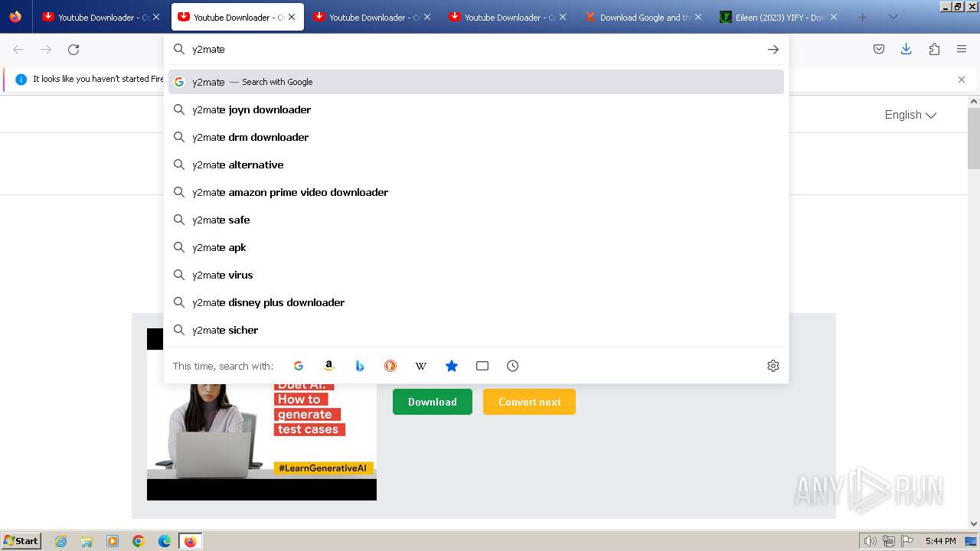Close the Eileen (2023) YIFY tab

(x=834, y=17)
